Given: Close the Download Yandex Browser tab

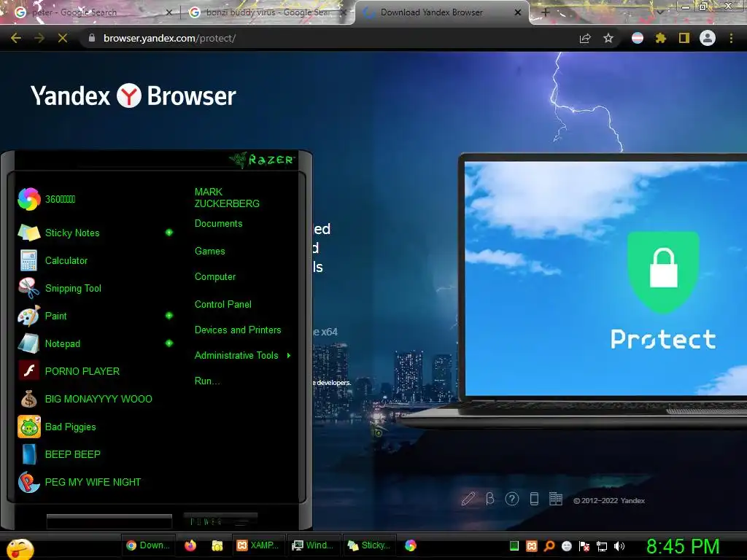Looking at the screenshot, I should pos(518,12).
